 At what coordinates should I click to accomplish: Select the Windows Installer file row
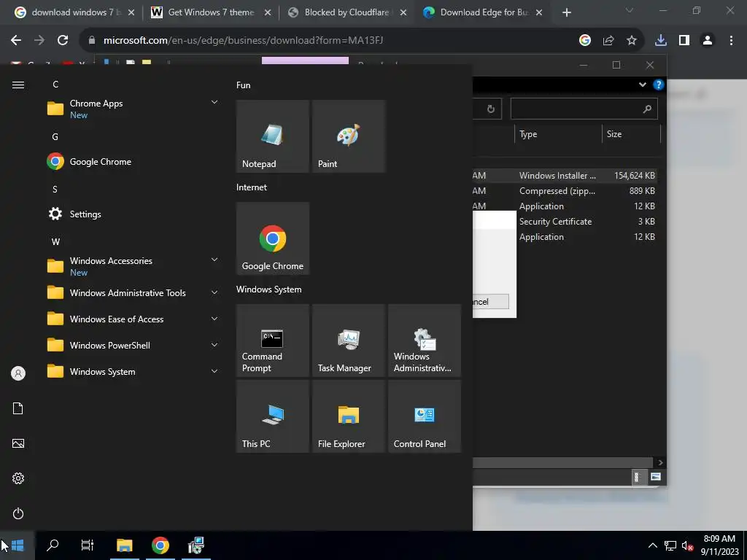coord(565,176)
